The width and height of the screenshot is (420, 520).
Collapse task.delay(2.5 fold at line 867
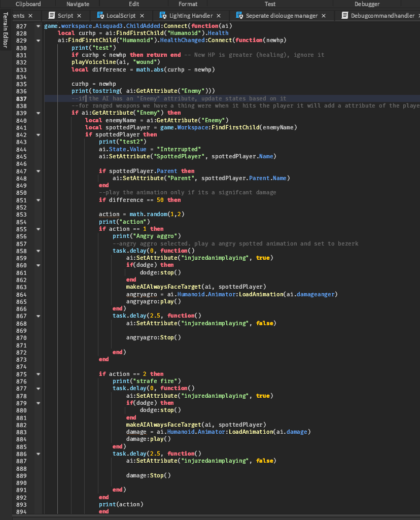[39, 316]
